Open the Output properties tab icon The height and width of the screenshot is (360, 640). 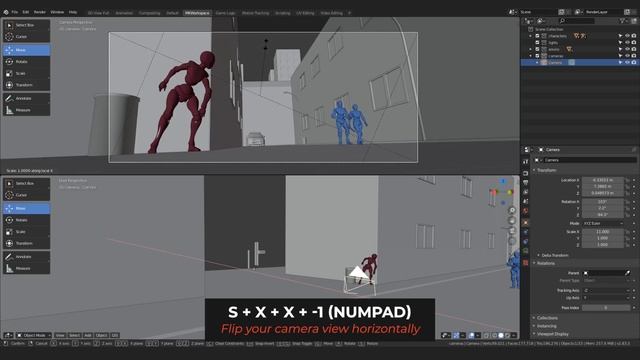click(x=526, y=182)
